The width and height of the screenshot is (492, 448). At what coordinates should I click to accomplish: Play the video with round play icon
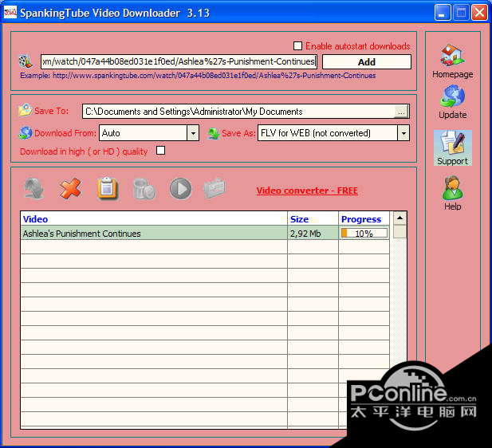point(180,189)
